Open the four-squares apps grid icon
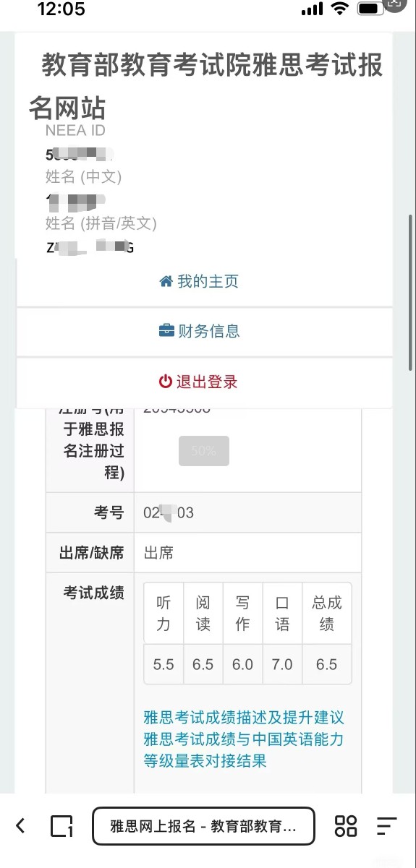The image size is (416, 868). (x=346, y=825)
